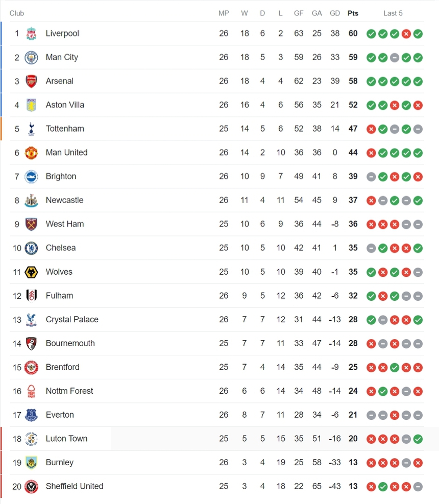
Task: Click Brighton's oldest draw marker in Last 5
Action: (371, 177)
